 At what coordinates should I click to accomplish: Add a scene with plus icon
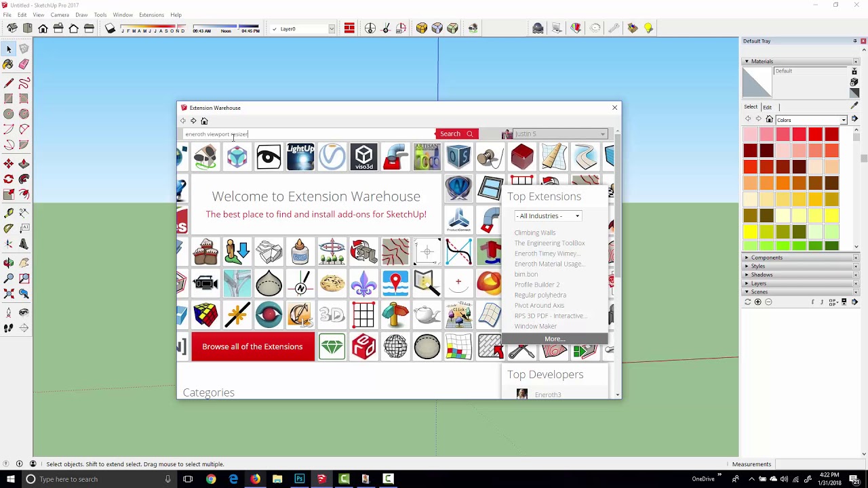pos(758,302)
